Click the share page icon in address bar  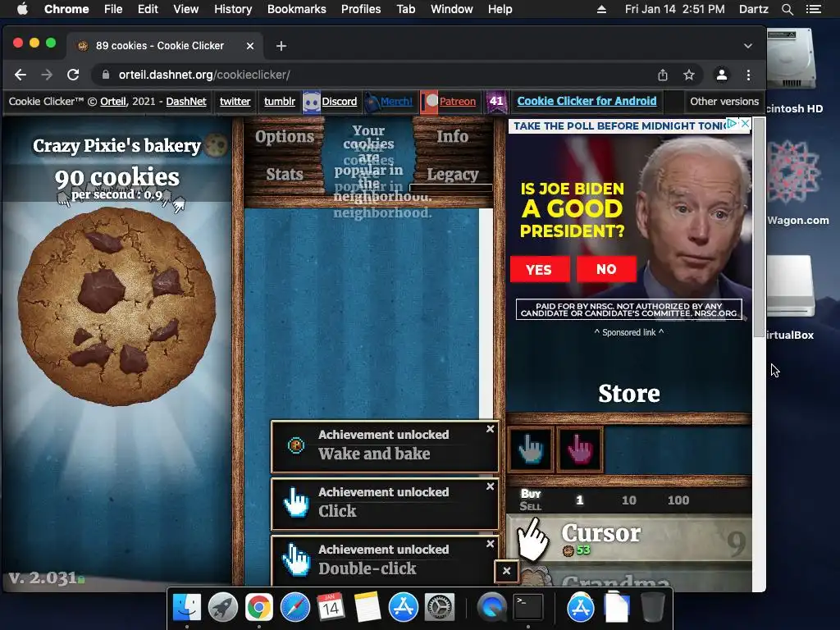point(663,75)
